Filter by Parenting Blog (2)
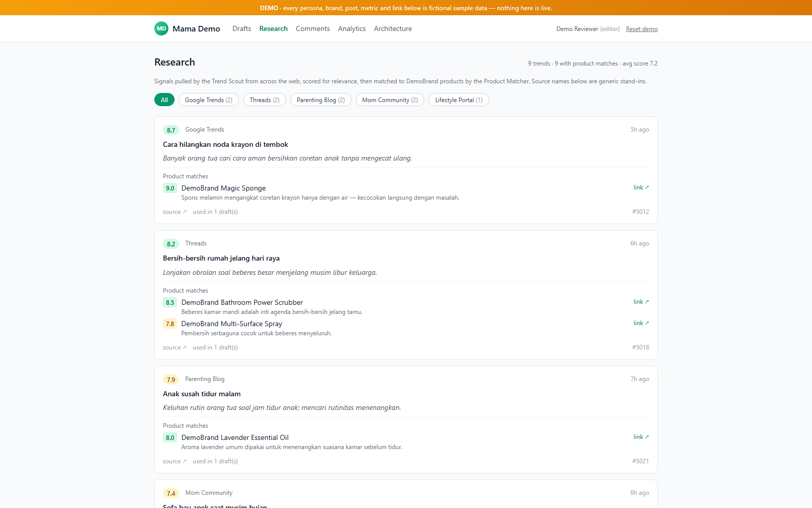Screen dimensions: 812x508 [x=321, y=100]
